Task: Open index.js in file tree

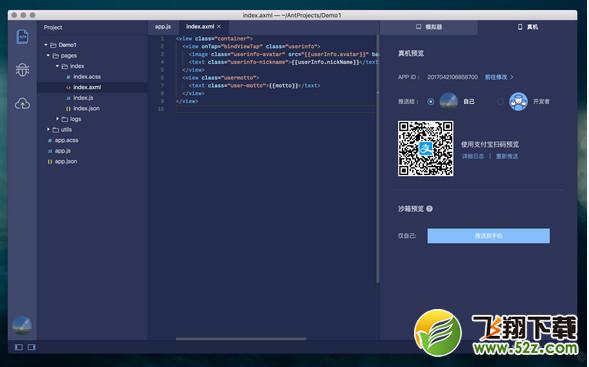Action: [x=83, y=98]
